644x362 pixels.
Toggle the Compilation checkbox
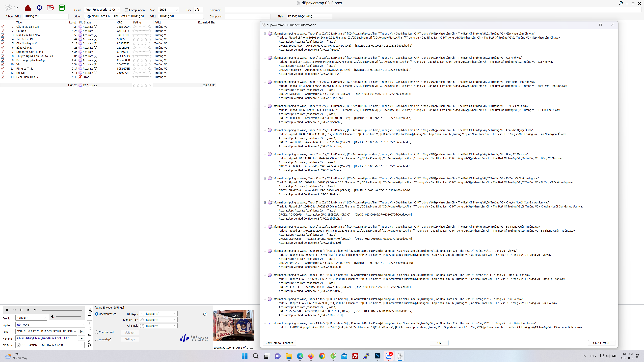tap(126, 10)
